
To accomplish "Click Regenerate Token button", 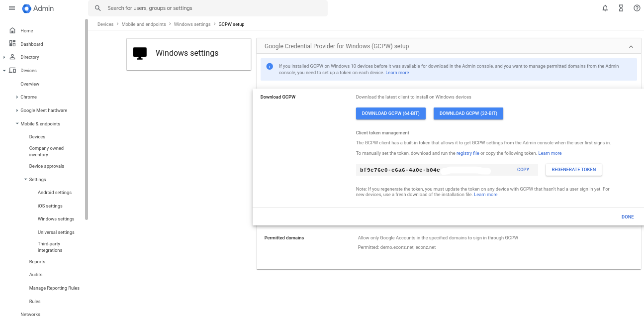I will [574, 170].
